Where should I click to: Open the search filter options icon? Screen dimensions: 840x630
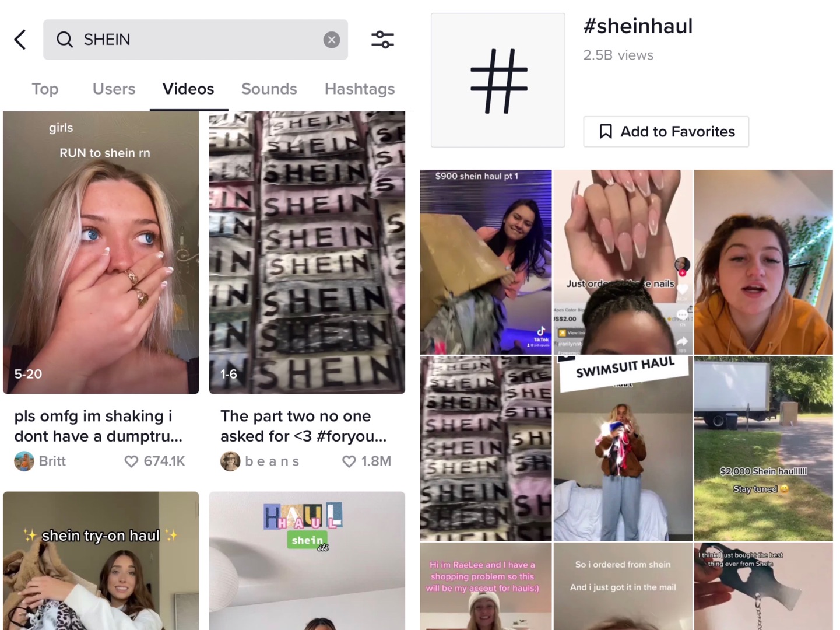pyautogui.click(x=383, y=40)
